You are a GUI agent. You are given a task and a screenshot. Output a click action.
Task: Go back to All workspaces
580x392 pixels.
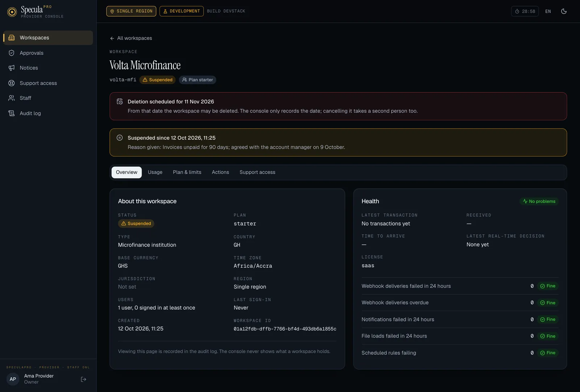(x=131, y=38)
